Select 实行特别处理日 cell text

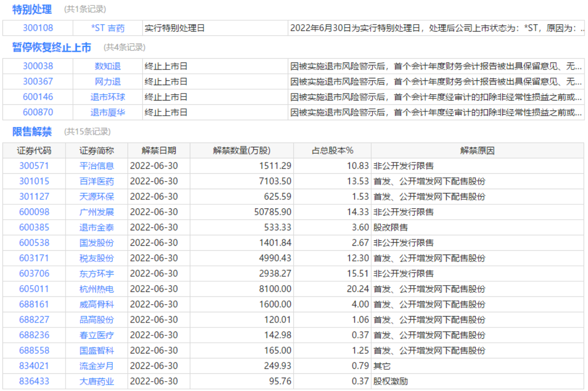pyautogui.click(x=175, y=28)
